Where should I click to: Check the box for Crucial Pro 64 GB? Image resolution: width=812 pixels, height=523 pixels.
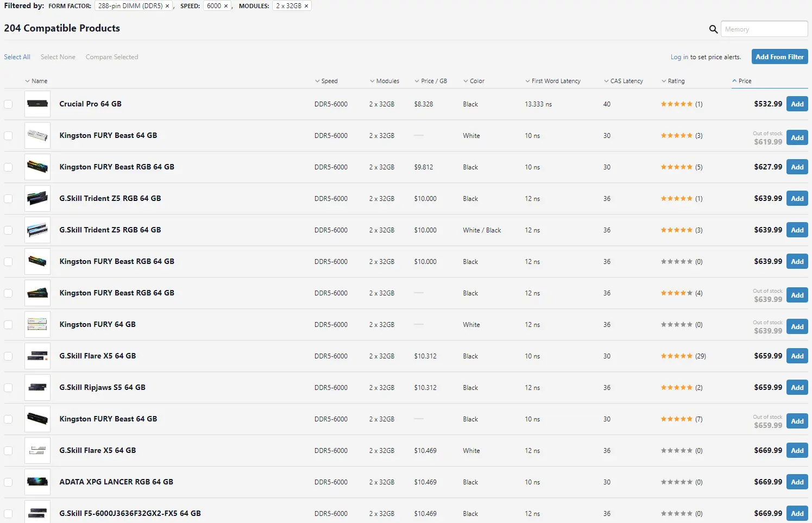(x=8, y=104)
